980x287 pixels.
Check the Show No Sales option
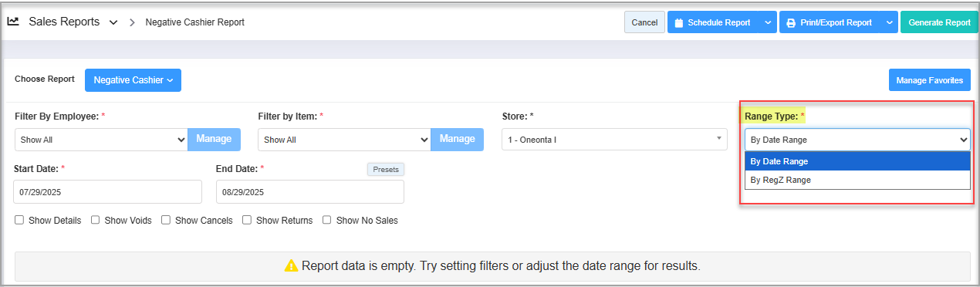click(x=327, y=220)
